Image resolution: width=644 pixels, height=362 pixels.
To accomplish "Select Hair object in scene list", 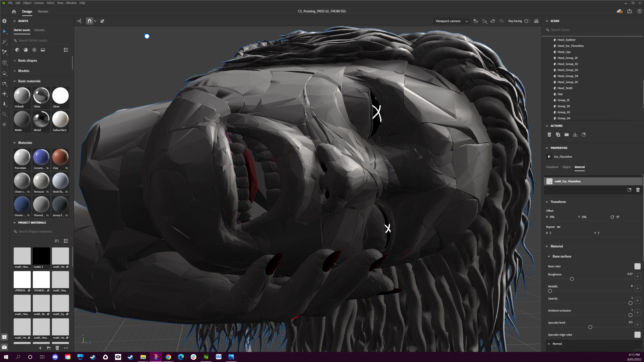I will coord(560,94).
